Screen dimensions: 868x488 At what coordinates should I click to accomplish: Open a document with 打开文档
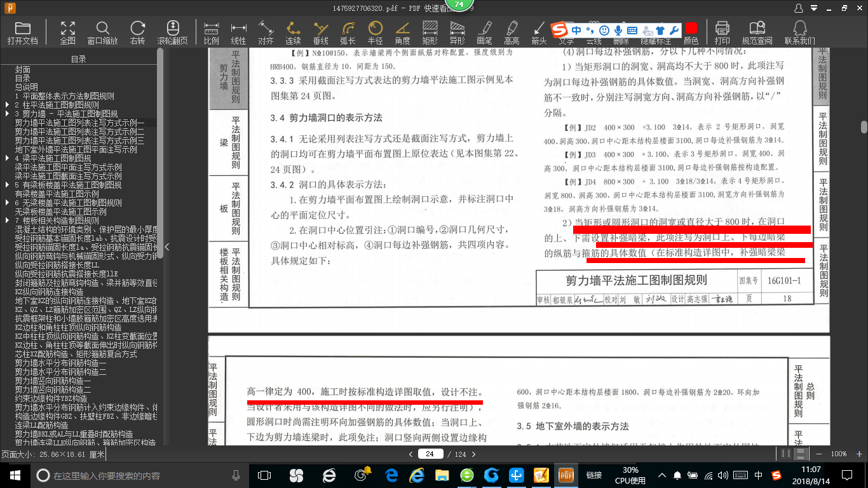[23, 33]
